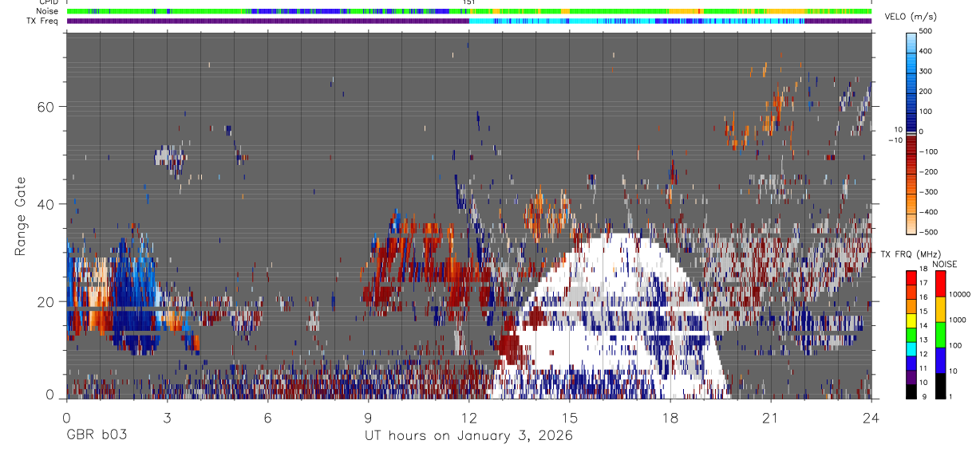The image size is (980, 452).
Task: Select the orange swatch of the NOISE legend
Action: click(x=941, y=309)
